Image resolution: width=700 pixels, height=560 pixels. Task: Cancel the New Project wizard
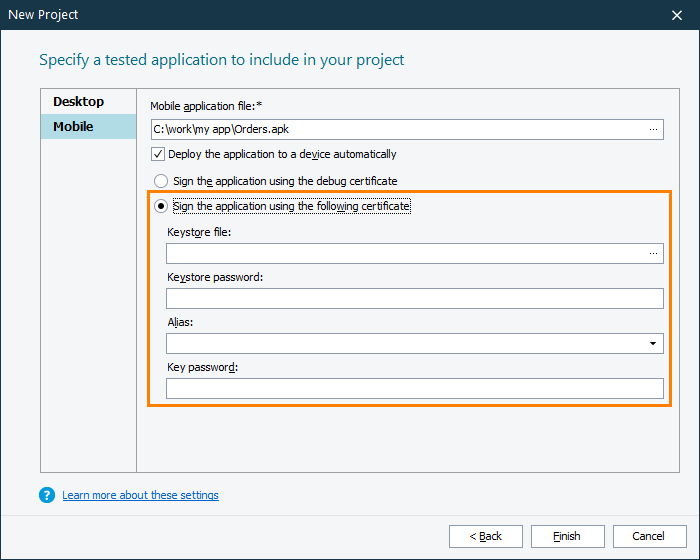coord(650,536)
